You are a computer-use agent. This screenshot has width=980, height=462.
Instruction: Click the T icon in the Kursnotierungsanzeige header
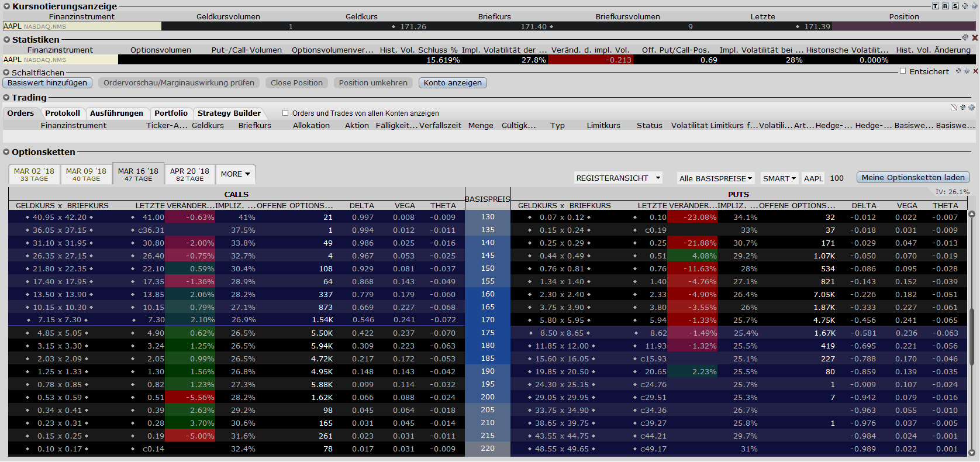click(x=936, y=6)
